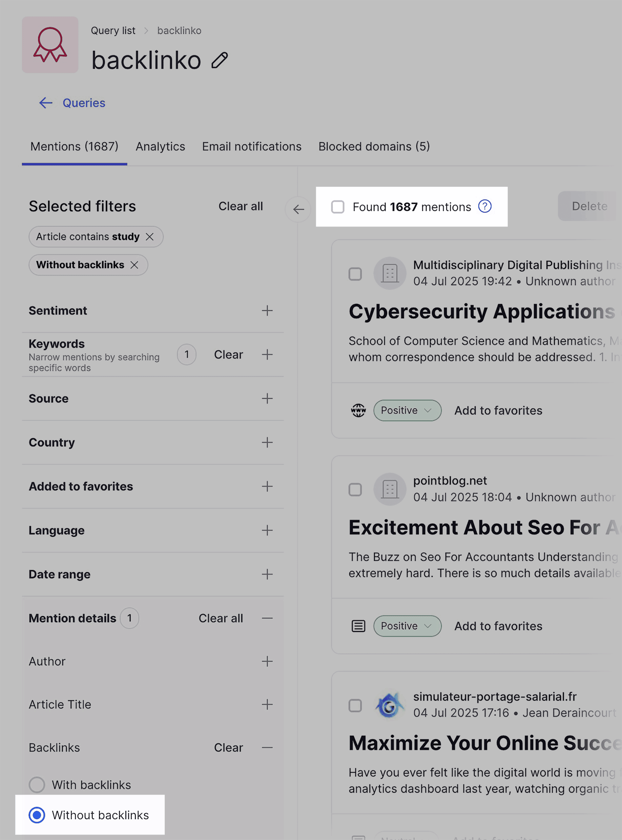Remove the Without backlinks filter chip
The width and height of the screenshot is (622, 840).
pyautogui.click(x=135, y=265)
